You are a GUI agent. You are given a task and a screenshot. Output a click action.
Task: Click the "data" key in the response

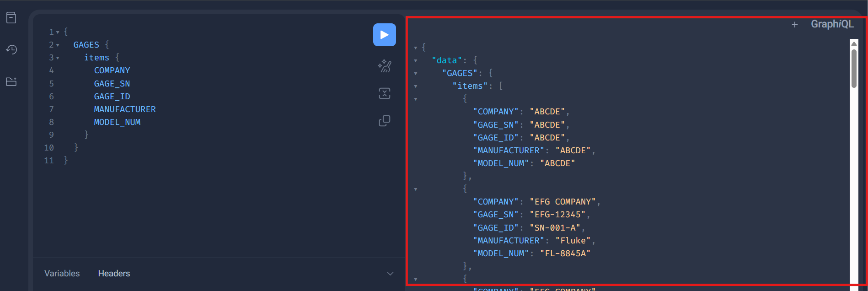coord(447,60)
